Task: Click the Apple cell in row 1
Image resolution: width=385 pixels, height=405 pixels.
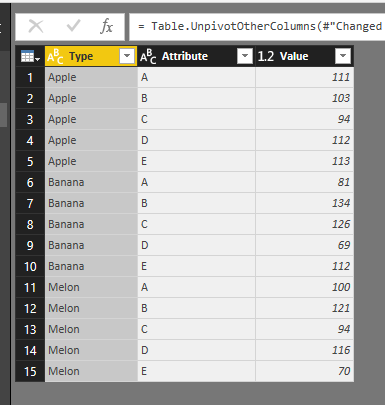Action: (91, 77)
